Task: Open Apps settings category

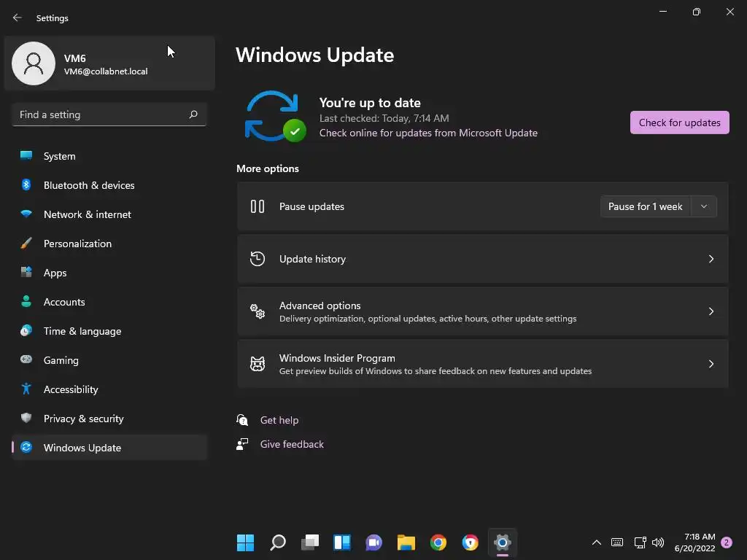Action: point(109,273)
